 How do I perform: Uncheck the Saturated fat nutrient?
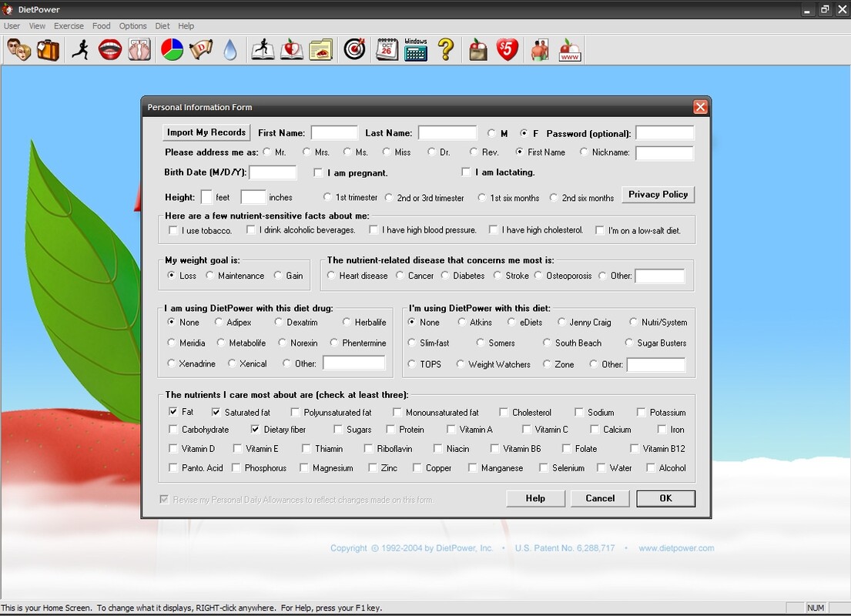point(216,412)
